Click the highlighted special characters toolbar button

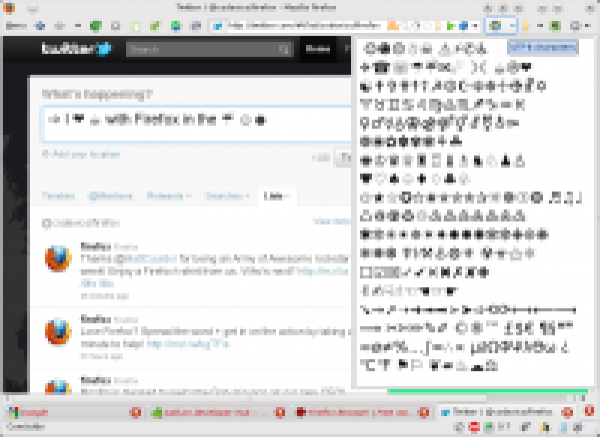(x=495, y=26)
